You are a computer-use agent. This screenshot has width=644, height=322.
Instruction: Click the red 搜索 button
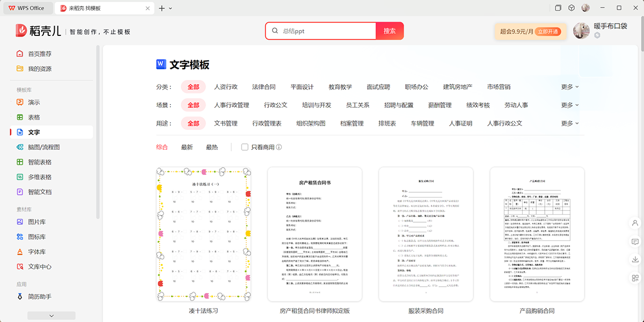click(390, 31)
